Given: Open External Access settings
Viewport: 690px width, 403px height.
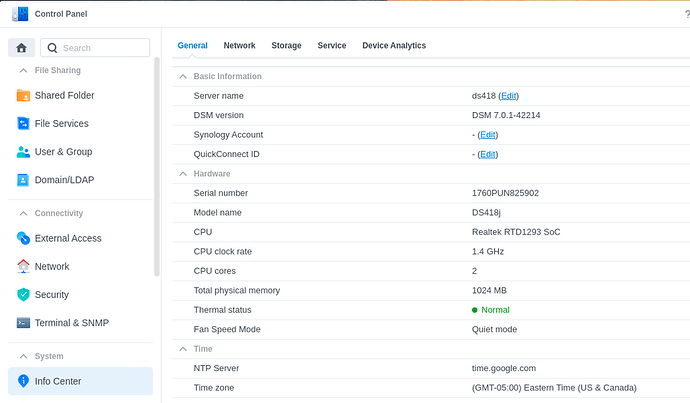Looking at the screenshot, I should click(x=68, y=238).
